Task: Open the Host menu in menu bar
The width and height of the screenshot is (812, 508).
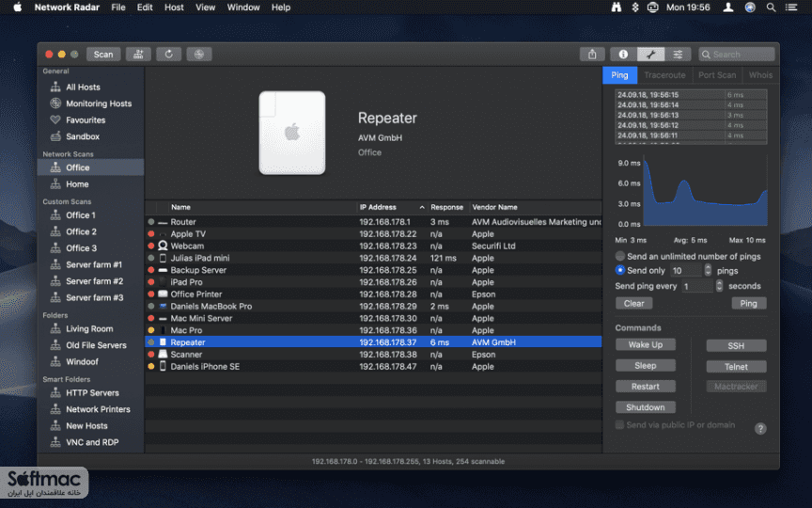Action: point(174,8)
